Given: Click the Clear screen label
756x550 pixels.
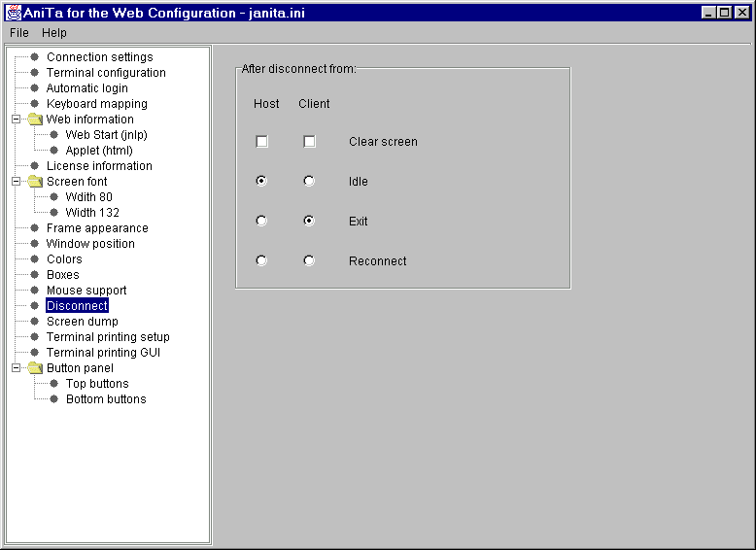Looking at the screenshot, I should 383,142.
